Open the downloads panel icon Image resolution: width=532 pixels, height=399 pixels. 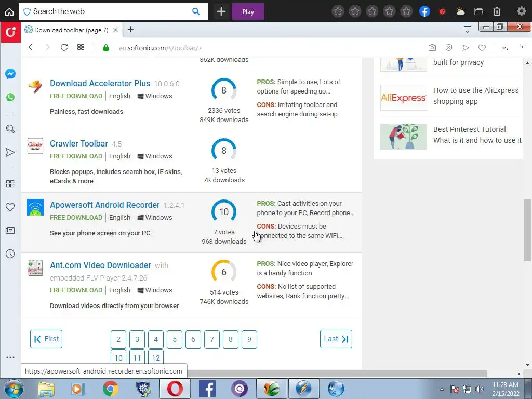click(x=504, y=47)
